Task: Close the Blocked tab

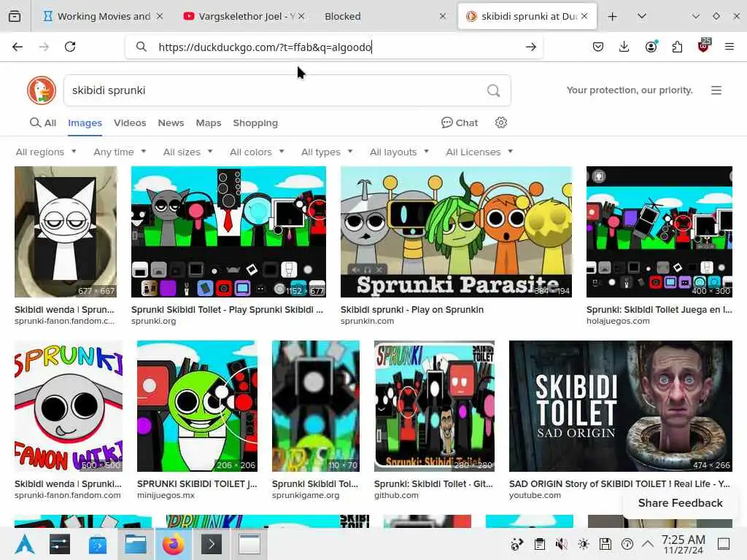Action: point(443,16)
